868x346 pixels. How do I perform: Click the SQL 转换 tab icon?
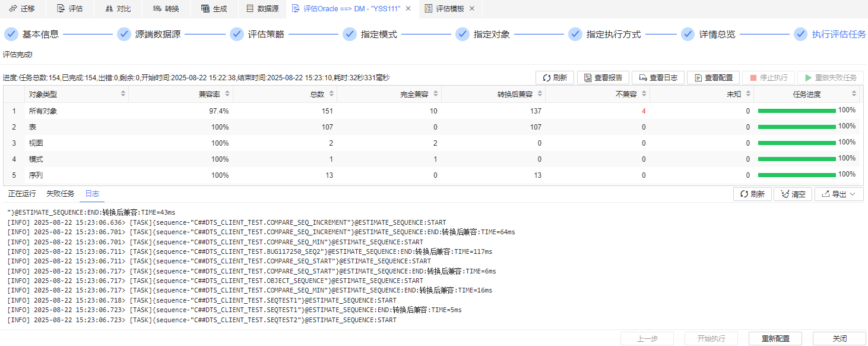[x=156, y=9]
